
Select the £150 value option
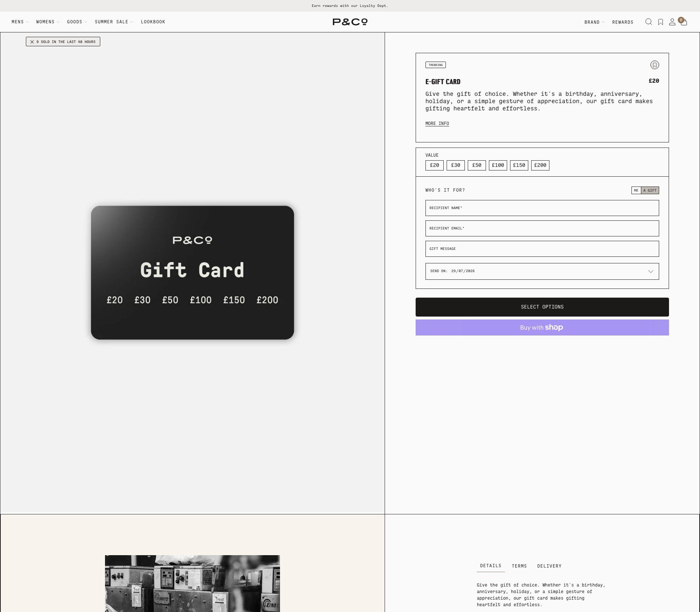click(x=519, y=165)
